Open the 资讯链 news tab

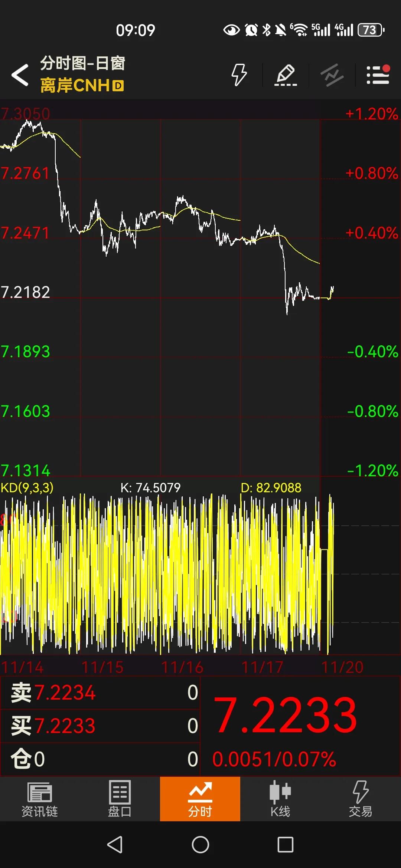40,799
